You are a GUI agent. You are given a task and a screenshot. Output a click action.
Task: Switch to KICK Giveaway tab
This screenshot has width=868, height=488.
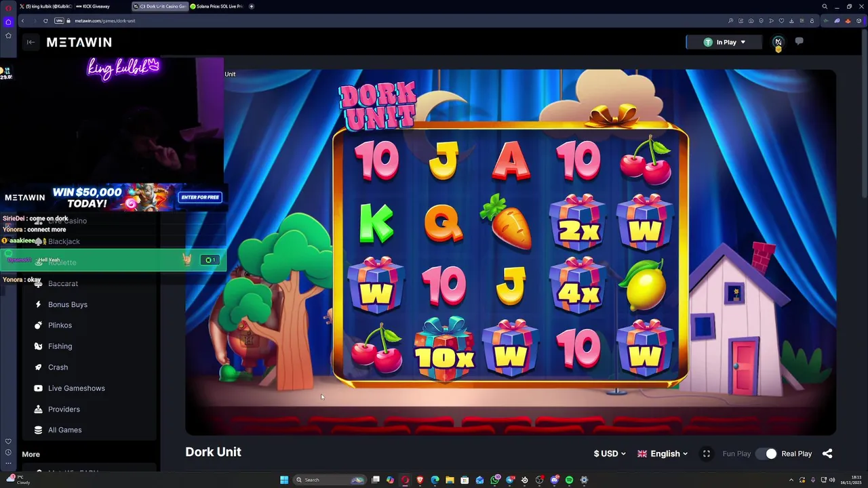[x=93, y=6]
